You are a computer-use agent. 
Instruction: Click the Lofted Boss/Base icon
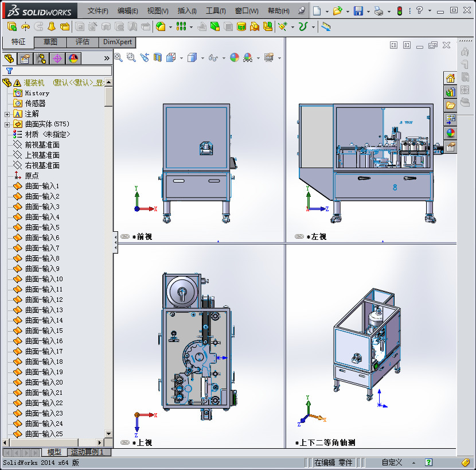(x=51, y=27)
